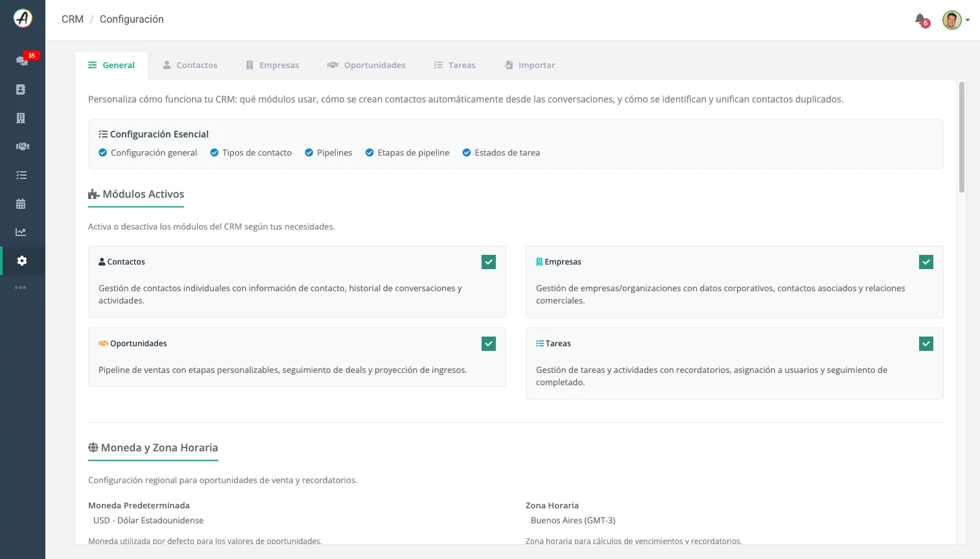Image resolution: width=980 pixels, height=559 pixels.
Task: Switch to the Empresas tab
Action: point(272,65)
